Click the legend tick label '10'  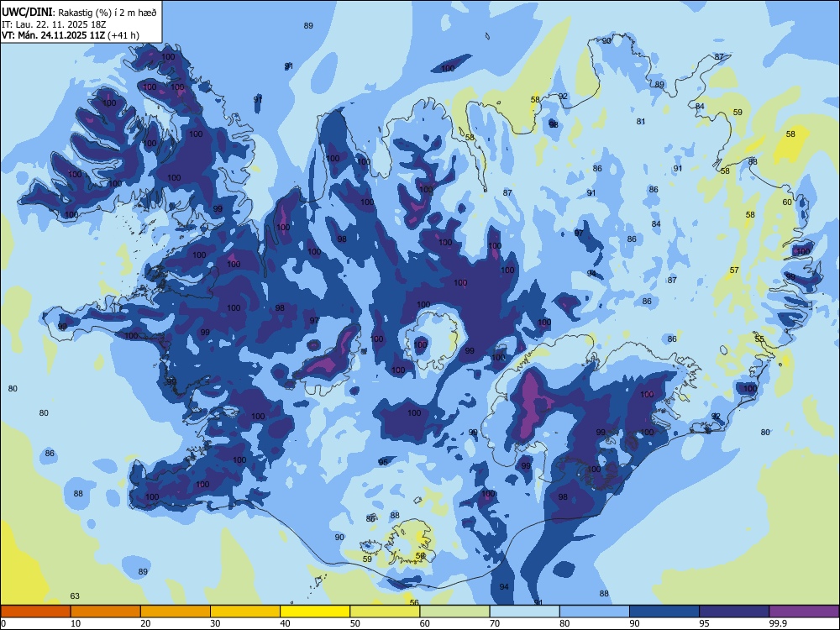coord(76,623)
